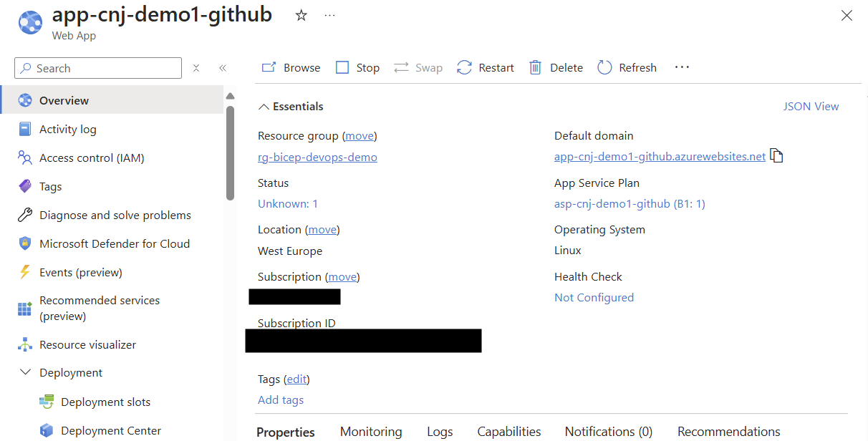Click the Browse toolbar button
The image size is (868, 441).
pos(291,67)
